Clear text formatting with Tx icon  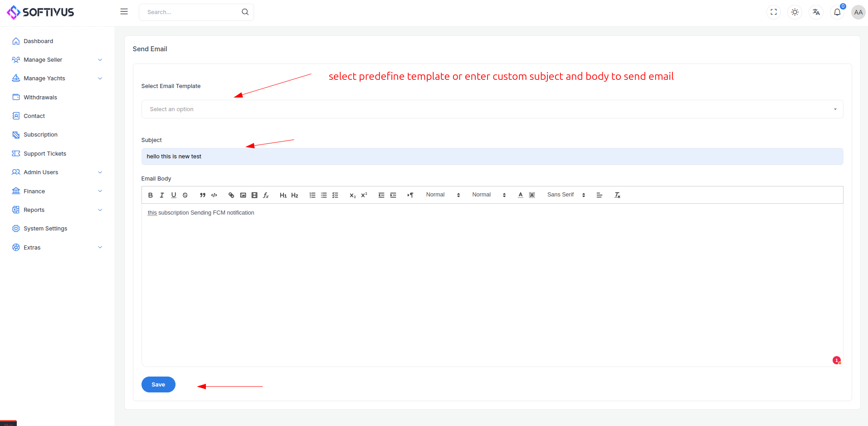617,195
